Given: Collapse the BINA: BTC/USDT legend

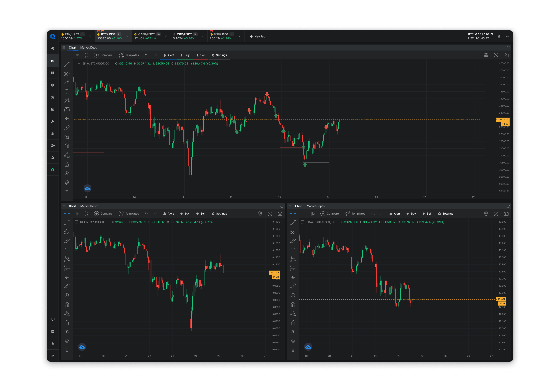Looking at the screenshot, I should point(79,64).
